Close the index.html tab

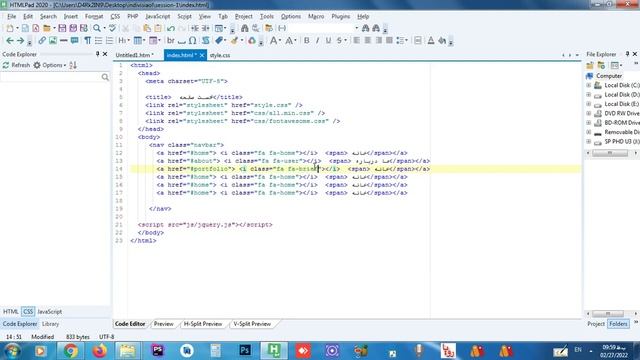click(202, 55)
